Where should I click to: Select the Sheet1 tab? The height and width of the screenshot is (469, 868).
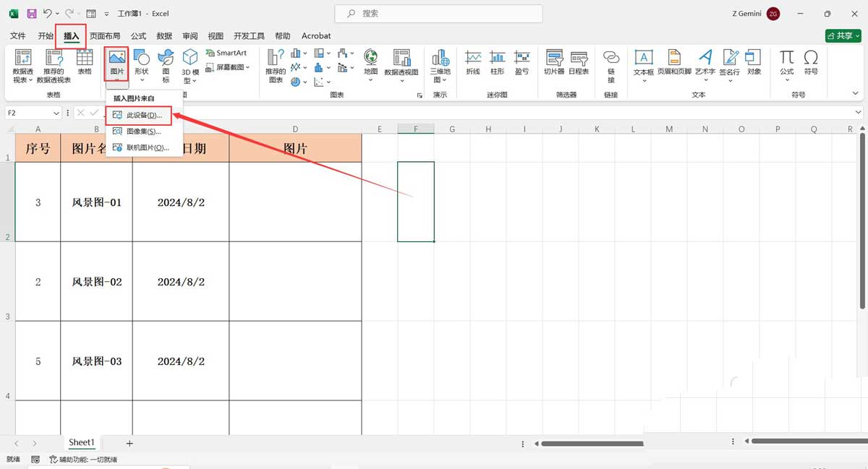coord(81,442)
